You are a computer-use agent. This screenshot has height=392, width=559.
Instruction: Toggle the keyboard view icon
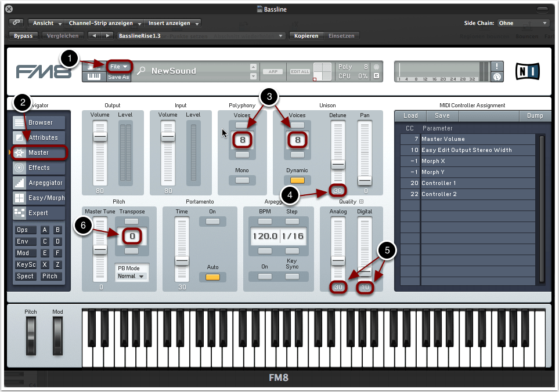point(94,77)
